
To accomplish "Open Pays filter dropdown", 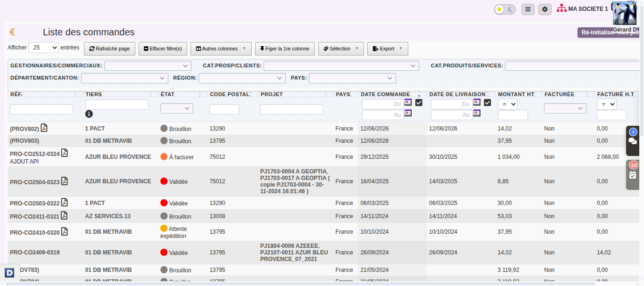I will [x=352, y=78].
